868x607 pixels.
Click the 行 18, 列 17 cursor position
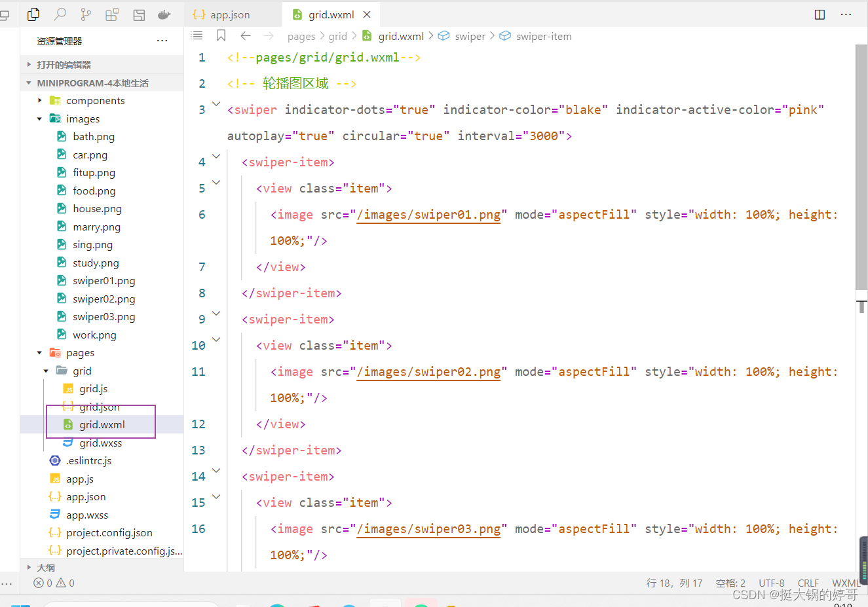(674, 583)
